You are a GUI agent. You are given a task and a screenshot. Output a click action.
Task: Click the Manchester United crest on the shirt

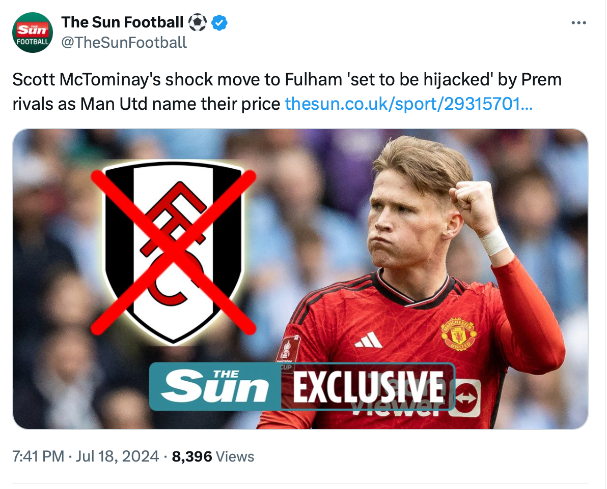[458, 333]
